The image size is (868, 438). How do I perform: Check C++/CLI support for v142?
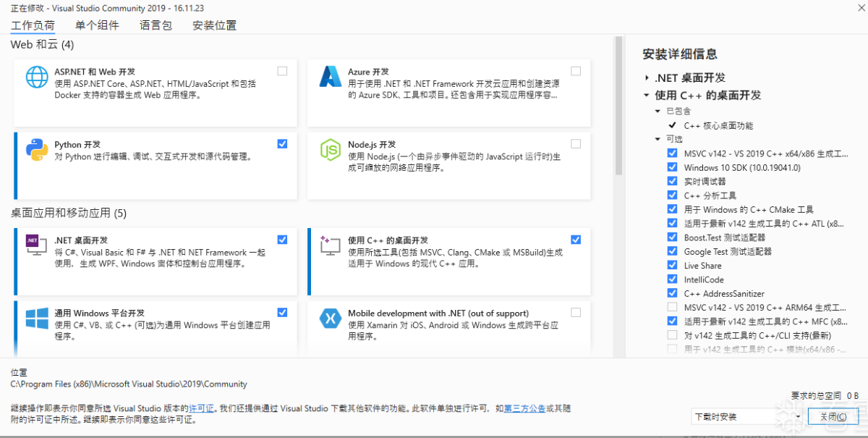pyautogui.click(x=673, y=335)
